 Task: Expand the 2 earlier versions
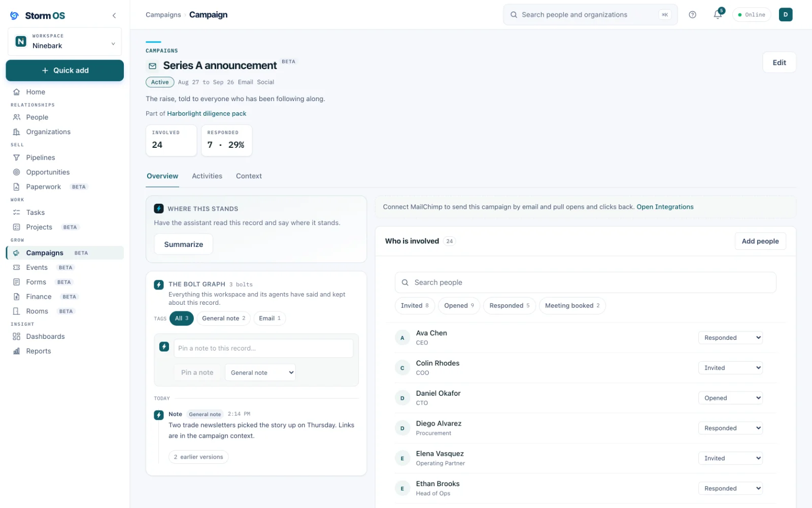pyautogui.click(x=198, y=457)
